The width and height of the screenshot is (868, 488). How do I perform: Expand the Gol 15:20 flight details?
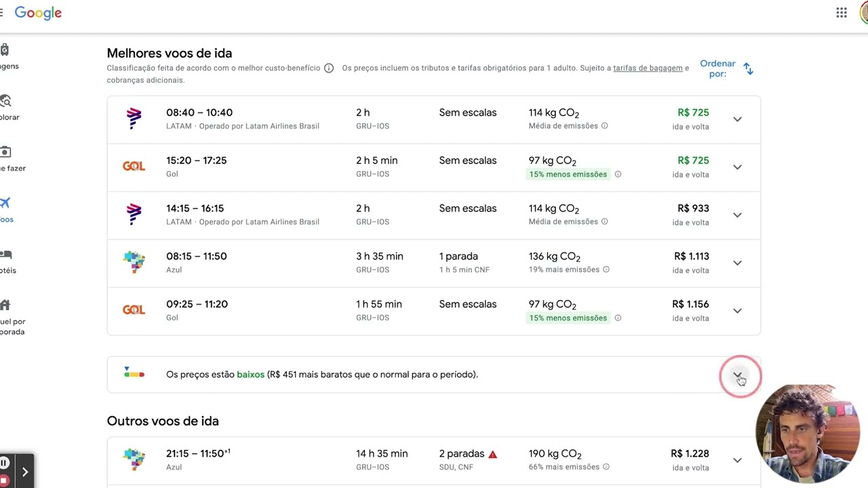pyautogui.click(x=737, y=167)
